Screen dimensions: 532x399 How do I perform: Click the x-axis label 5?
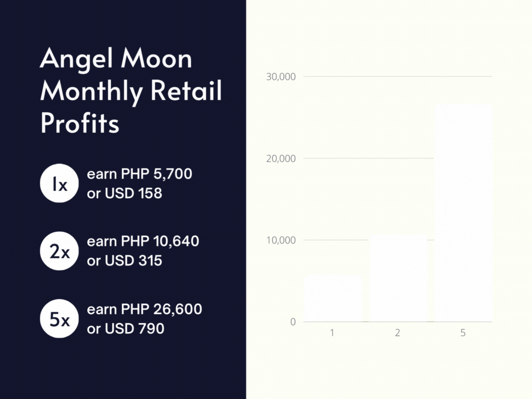point(463,333)
